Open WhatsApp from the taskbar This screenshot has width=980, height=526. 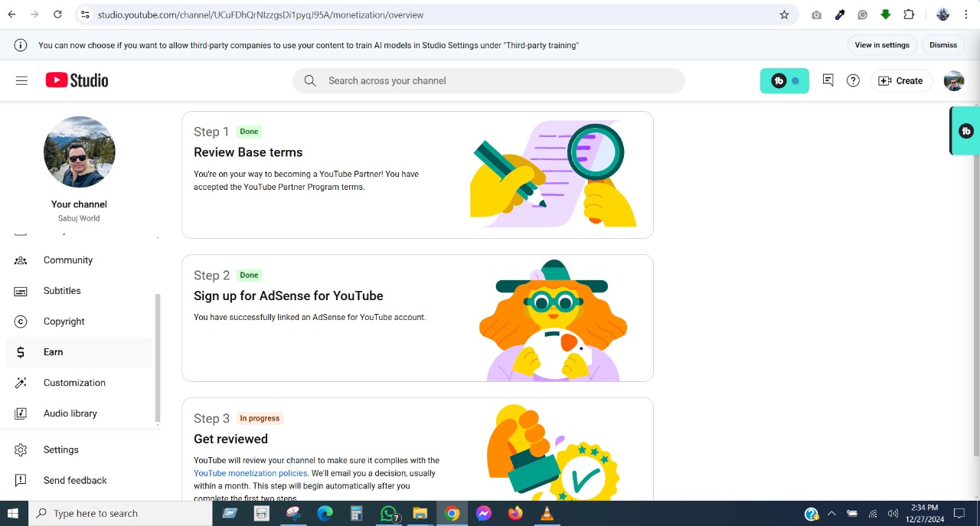point(389,514)
